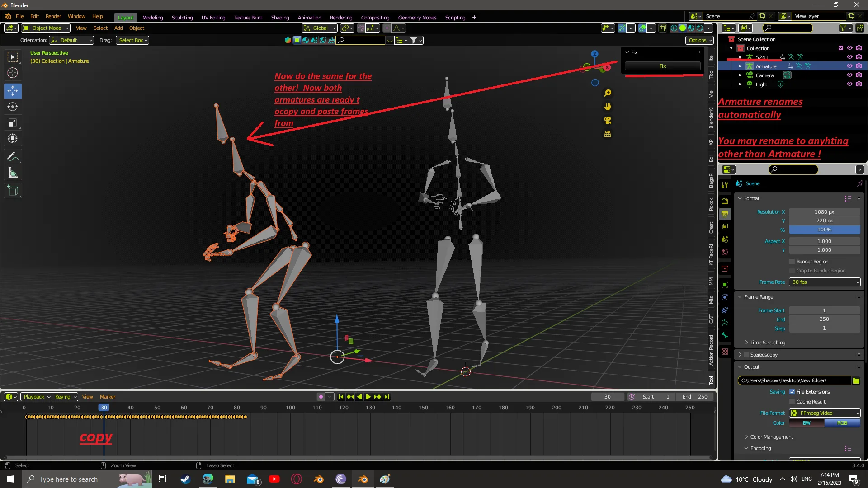The height and width of the screenshot is (488, 868).
Task: Activate the Measure tool
Action: click(13, 172)
